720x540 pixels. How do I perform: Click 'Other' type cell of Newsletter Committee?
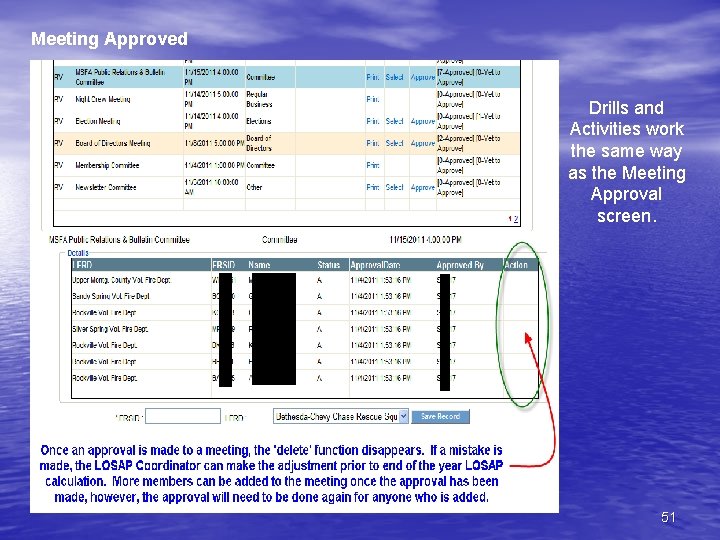click(x=254, y=187)
